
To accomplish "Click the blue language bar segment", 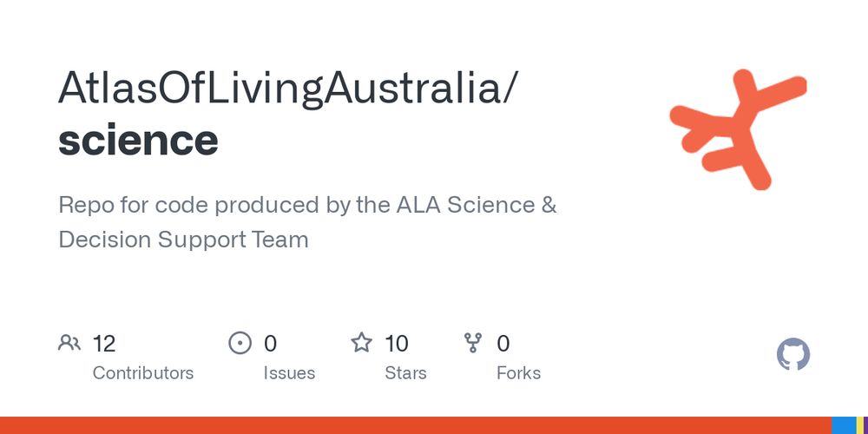I will (844, 425).
